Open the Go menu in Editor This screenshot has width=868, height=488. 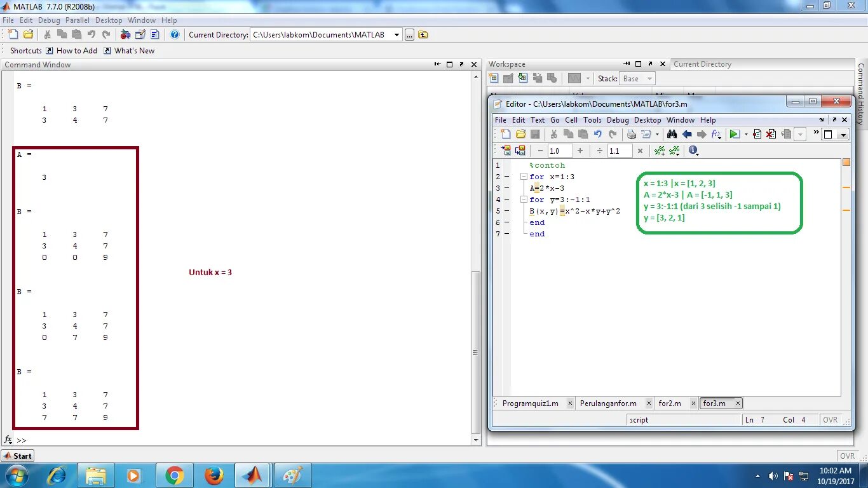[x=555, y=120]
